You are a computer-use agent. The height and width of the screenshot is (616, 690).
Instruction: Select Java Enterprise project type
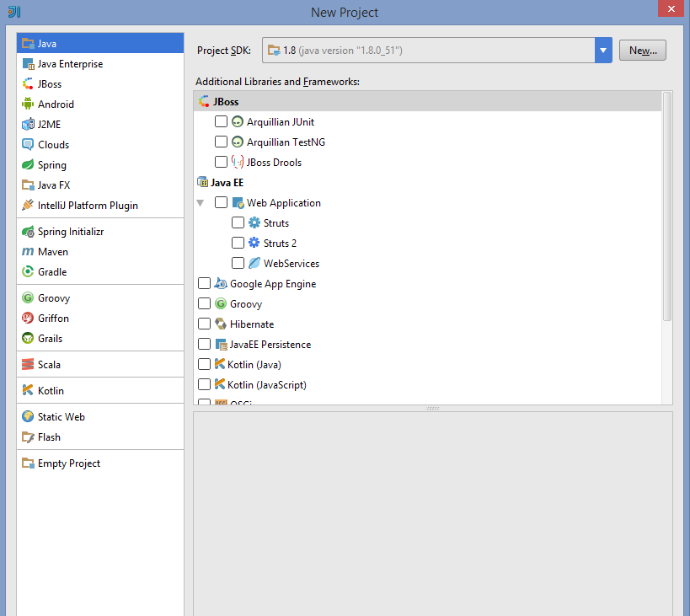(x=100, y=64)
